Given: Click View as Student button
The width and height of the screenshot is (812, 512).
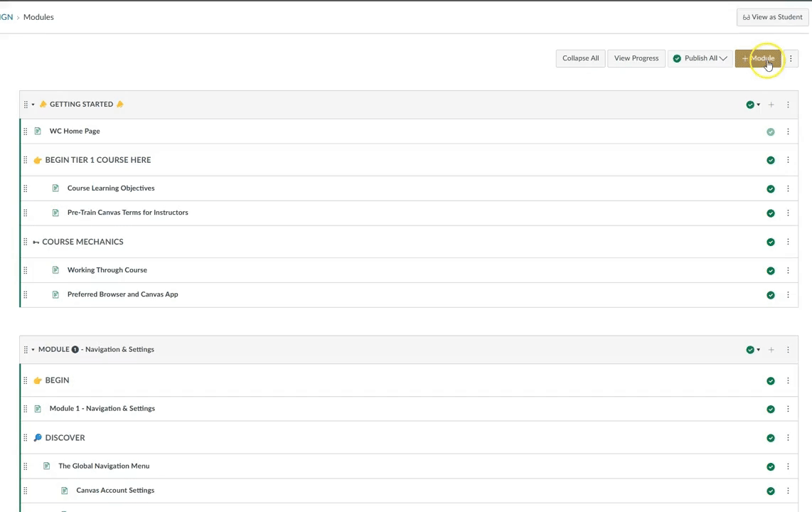Looking at the screenshot, I should click(772, 17).
